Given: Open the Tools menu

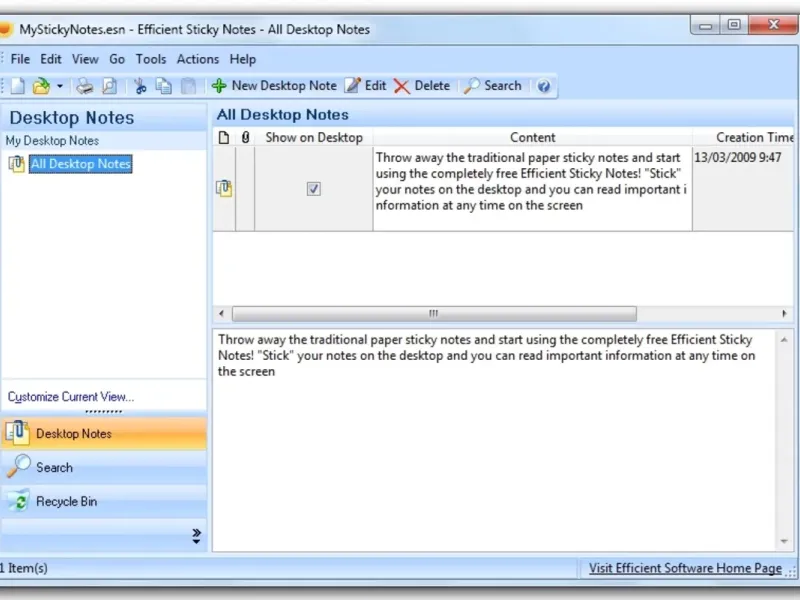Looking at the screenshot, I should click(x=151, y=59).
